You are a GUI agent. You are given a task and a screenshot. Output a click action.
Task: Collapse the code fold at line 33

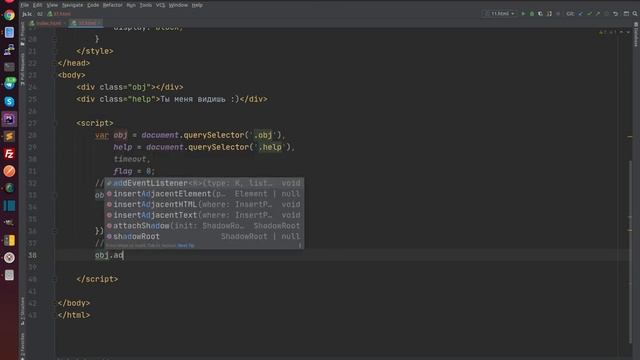[x=54, y=195]
